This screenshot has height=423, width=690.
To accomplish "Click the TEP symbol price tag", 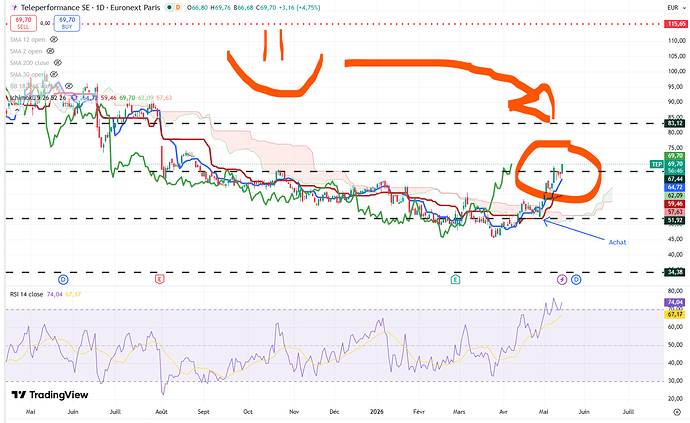I will [657, 164].
